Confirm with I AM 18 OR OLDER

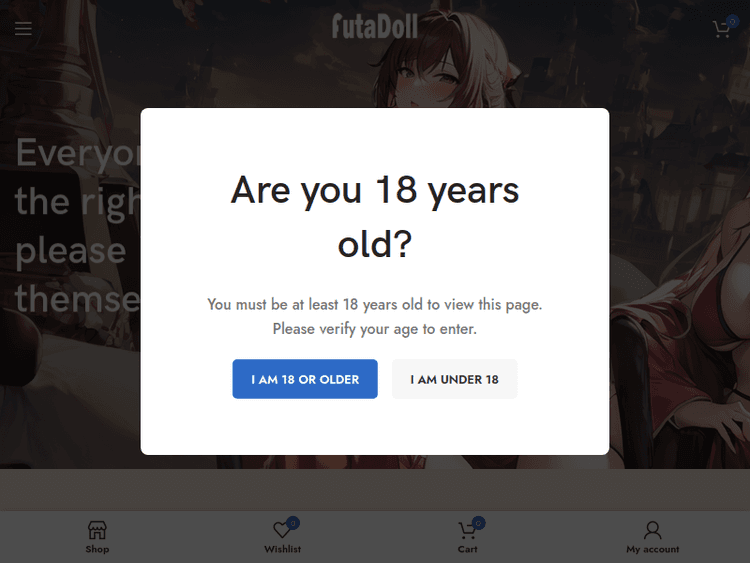coord(305,379)
